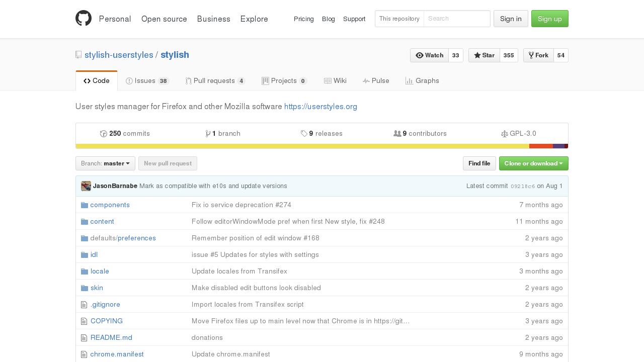Screen dimensions: 644x362
Task: Click the branch icon next to 1 branch
Action: 208,134
